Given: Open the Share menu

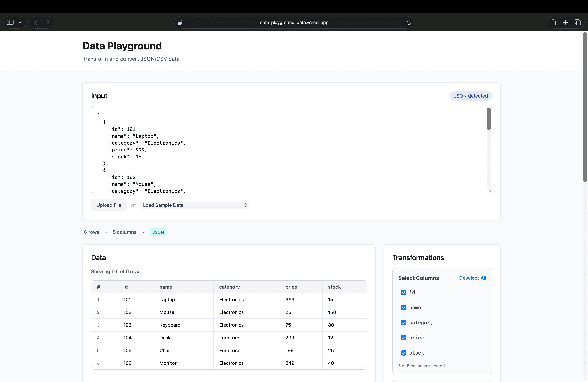Looking at the screenshot, I should (x=553, y=22).
